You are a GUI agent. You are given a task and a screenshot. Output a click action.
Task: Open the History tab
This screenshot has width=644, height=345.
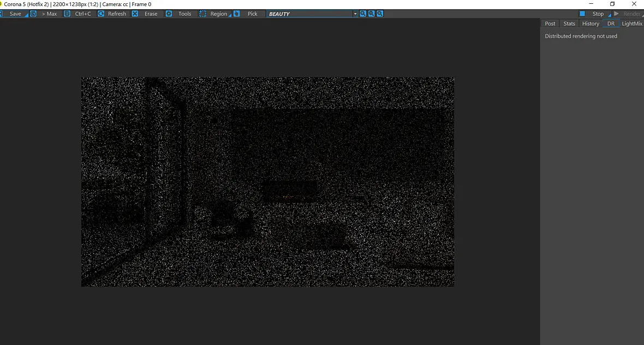tap(591, 24)
